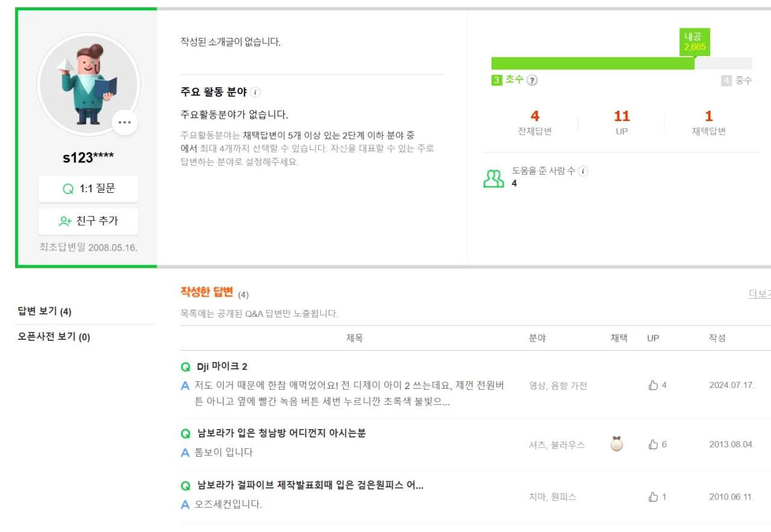
Task: Click the thumbs-up icon on 청남방 answer row
Action: click(x=652, y=444)
